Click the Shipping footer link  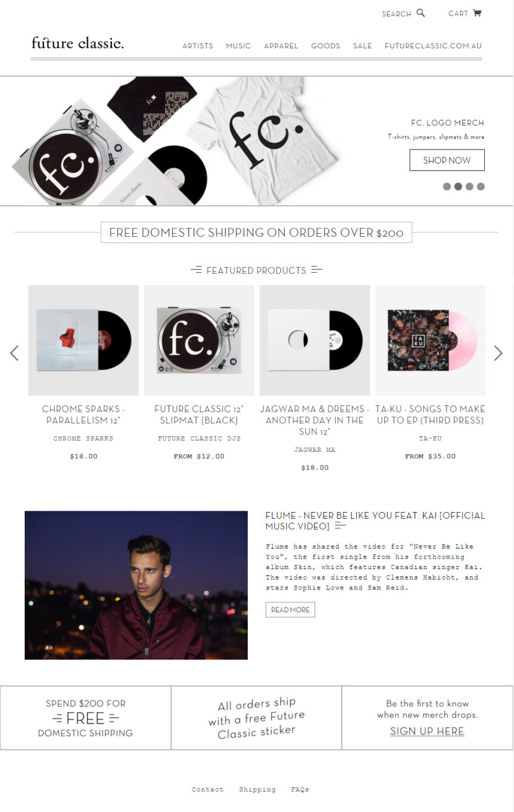[x=257, y=790]
